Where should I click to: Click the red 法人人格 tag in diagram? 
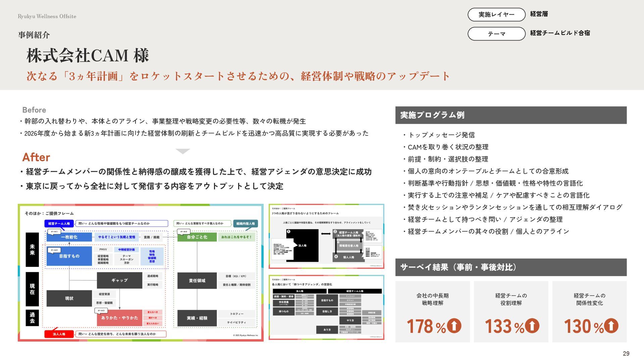coord(59,334)
